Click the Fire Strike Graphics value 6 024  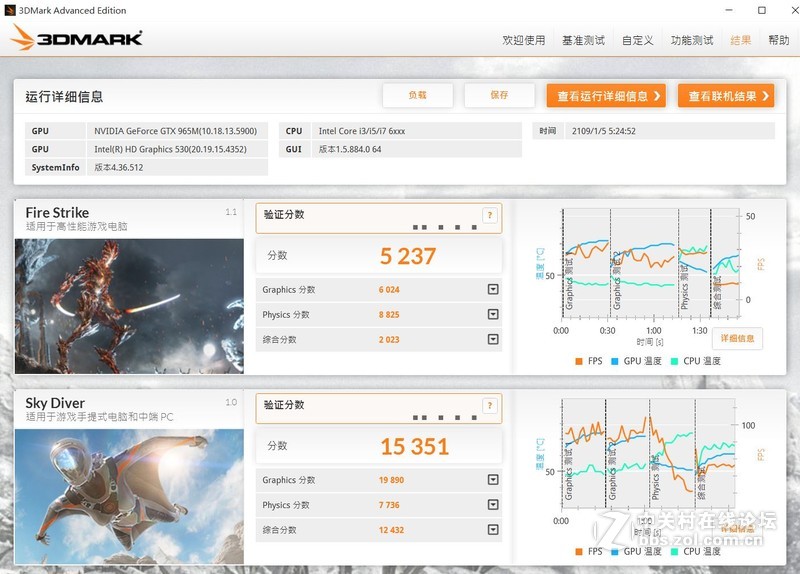(389, 290)
